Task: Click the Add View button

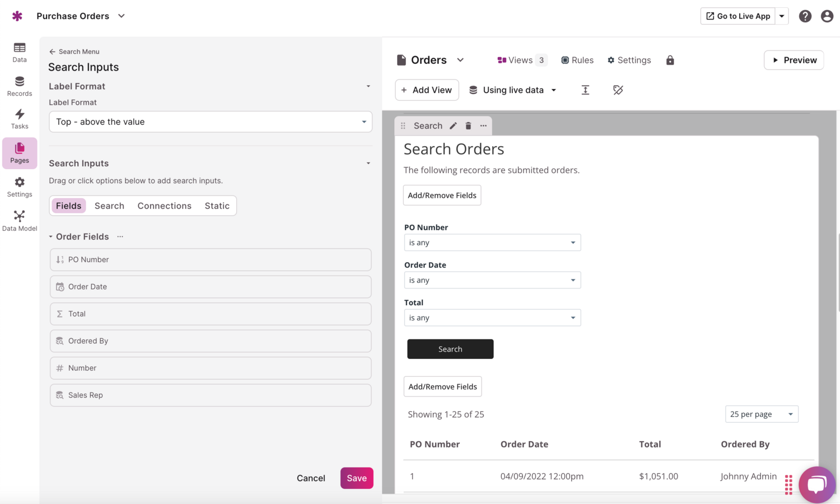Action: [x=427, y=90]
